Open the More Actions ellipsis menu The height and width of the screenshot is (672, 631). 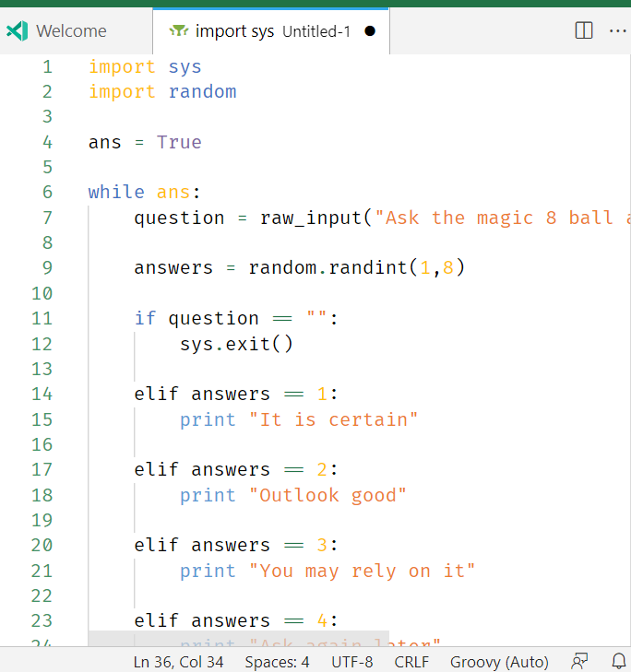tap(617, 30)
